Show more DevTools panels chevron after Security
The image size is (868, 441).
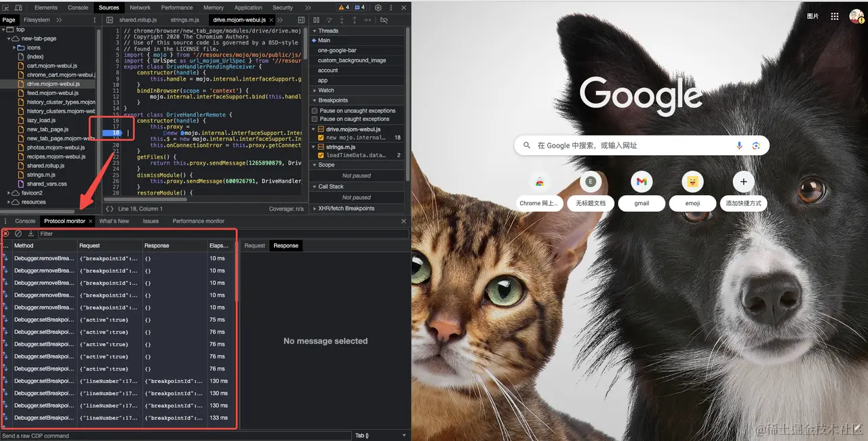tap(309, 7)
